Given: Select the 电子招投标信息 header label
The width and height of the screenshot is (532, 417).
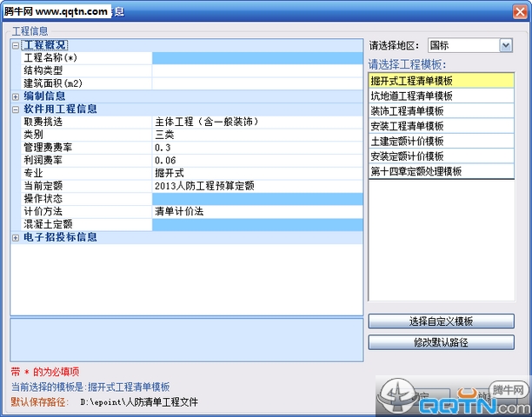Looking at the screenshot, I should 60,237.
